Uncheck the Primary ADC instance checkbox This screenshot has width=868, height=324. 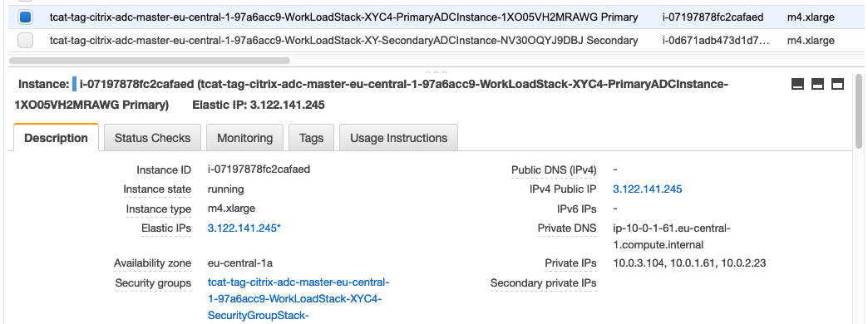[x=26, y=17]
